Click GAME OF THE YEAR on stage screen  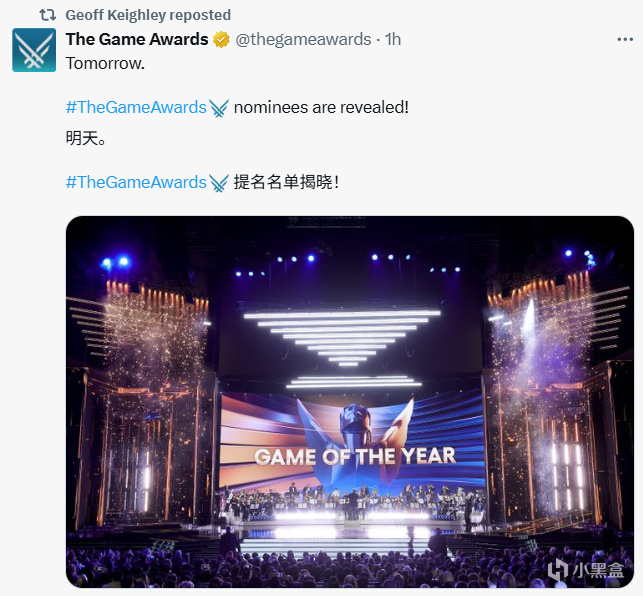point(354,456)
